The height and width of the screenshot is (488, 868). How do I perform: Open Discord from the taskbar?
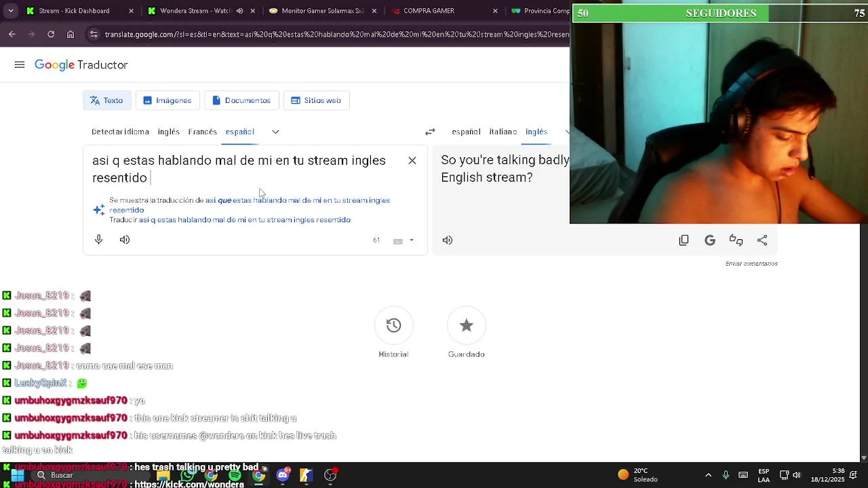point(283,475)
